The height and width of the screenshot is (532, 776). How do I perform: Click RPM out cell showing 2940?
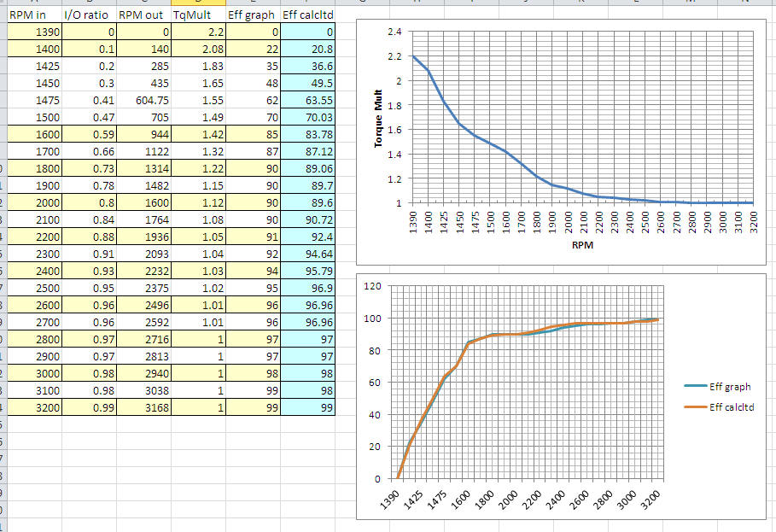click(x=143, y=374)
